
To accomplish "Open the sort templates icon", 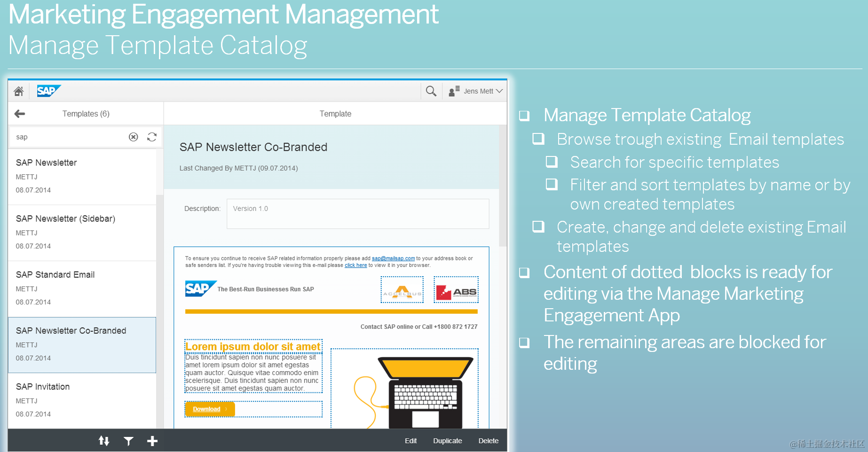I will [x=104, y=441].
